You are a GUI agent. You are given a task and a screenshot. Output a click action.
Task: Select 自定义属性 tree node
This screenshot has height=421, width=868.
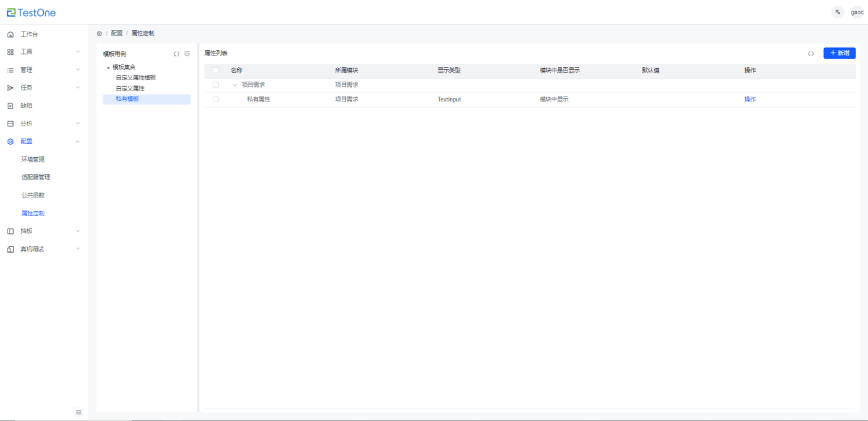[x=130, y=88]
